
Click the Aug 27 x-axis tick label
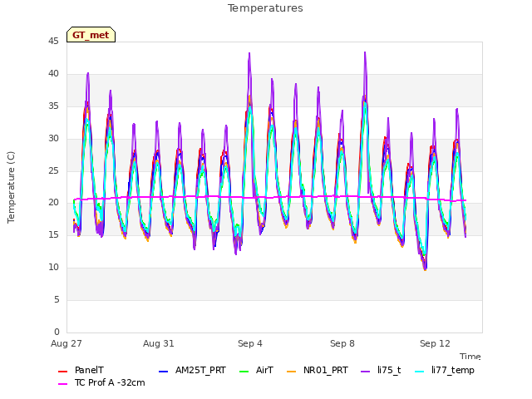[66, 343]
